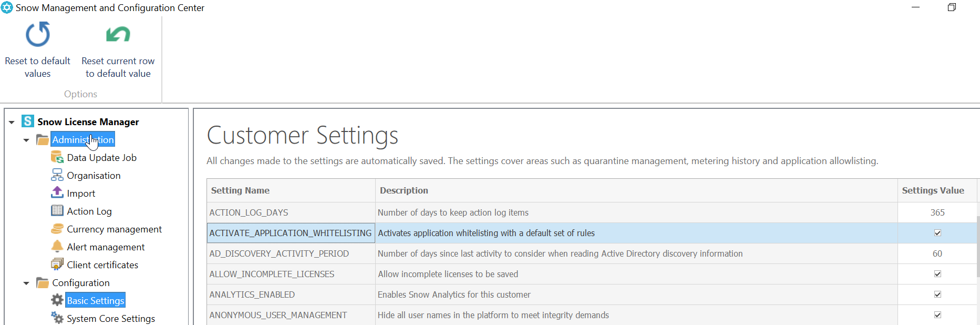Click the Alert management bell icon
This screenshot has height=325, width=980.
coord(57,247)
